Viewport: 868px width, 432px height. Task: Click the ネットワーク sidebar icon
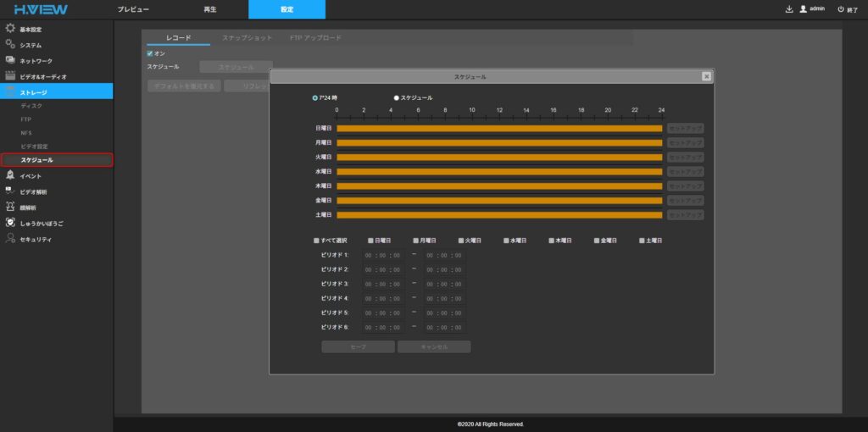point(10,60)
